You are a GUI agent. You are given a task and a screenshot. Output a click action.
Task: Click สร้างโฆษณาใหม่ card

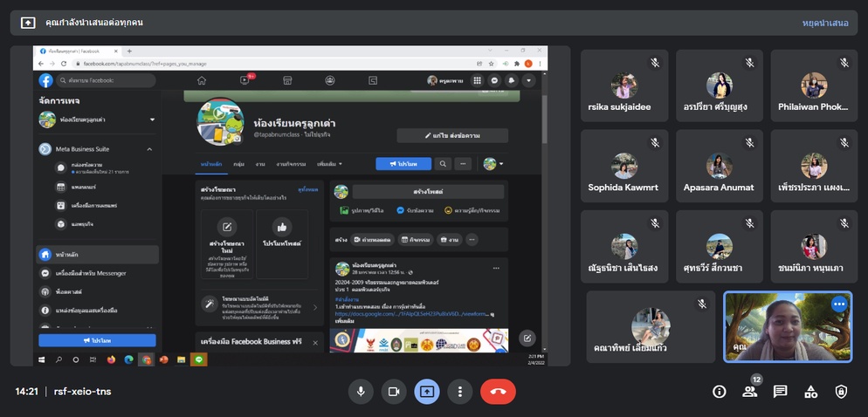(x=227, y=243)
